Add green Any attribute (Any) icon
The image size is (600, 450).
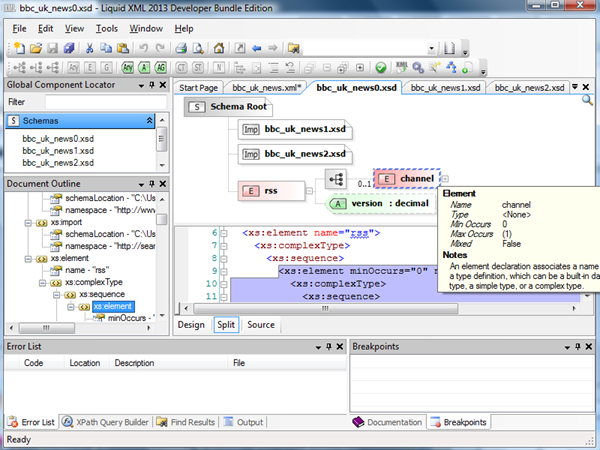coord(127,68)
